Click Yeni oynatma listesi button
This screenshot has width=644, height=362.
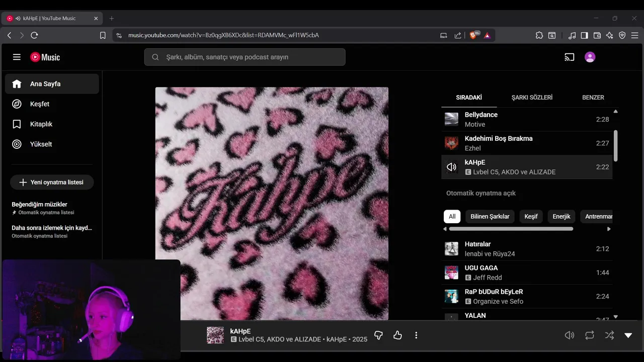52,182
